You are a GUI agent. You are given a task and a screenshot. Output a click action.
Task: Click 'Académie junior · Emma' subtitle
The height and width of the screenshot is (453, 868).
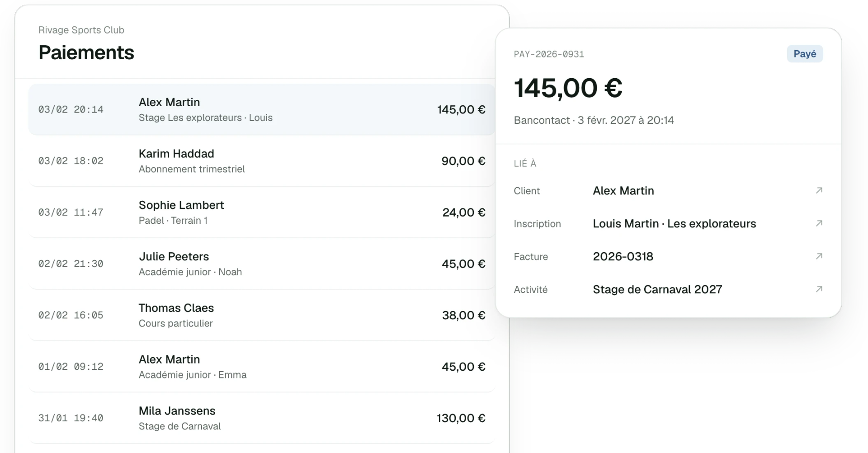click(x=193, y=375)
